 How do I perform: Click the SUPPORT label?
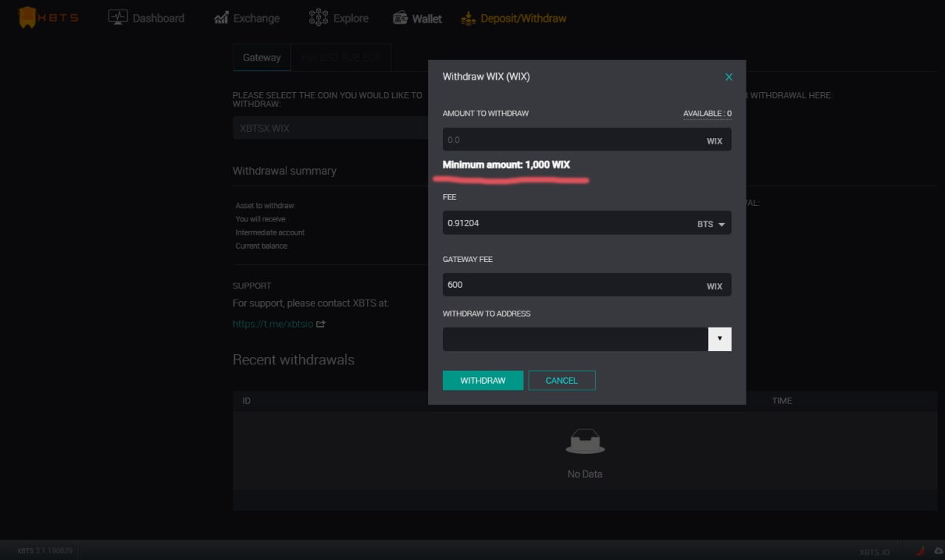252,286
